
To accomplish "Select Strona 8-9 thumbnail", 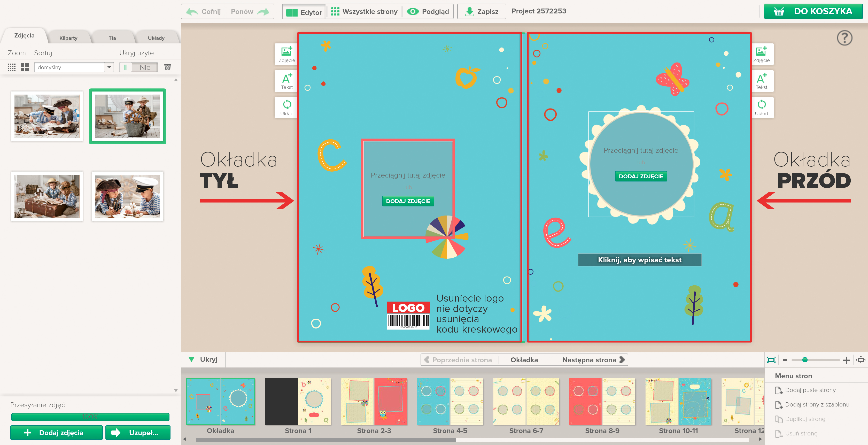I will tap(602, 401).
